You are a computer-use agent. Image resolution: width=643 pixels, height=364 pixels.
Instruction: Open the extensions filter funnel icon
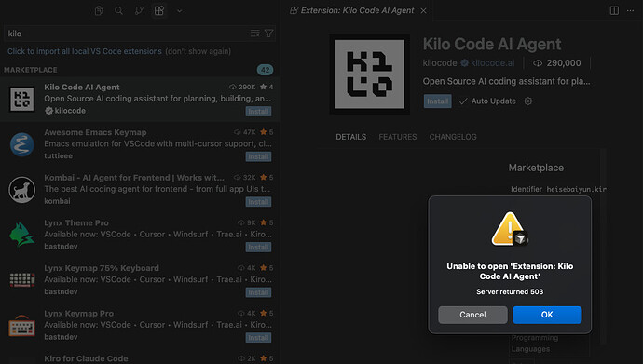click(268, 34)
